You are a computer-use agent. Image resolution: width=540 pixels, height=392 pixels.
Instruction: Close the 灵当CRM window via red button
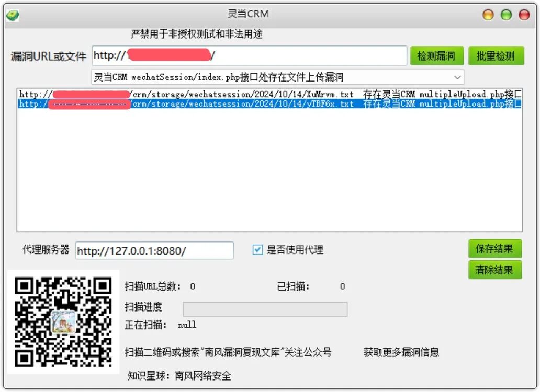pyautogui.click(x=524, y=15)
